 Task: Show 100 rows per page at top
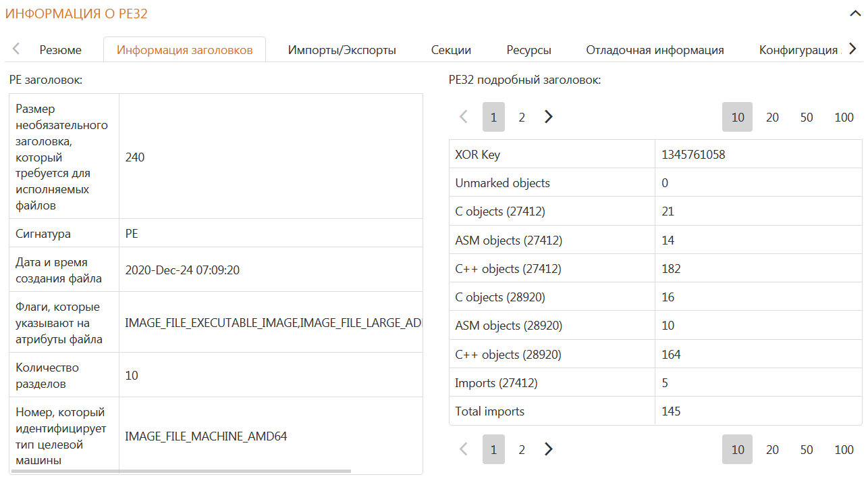tap(844, 118)
